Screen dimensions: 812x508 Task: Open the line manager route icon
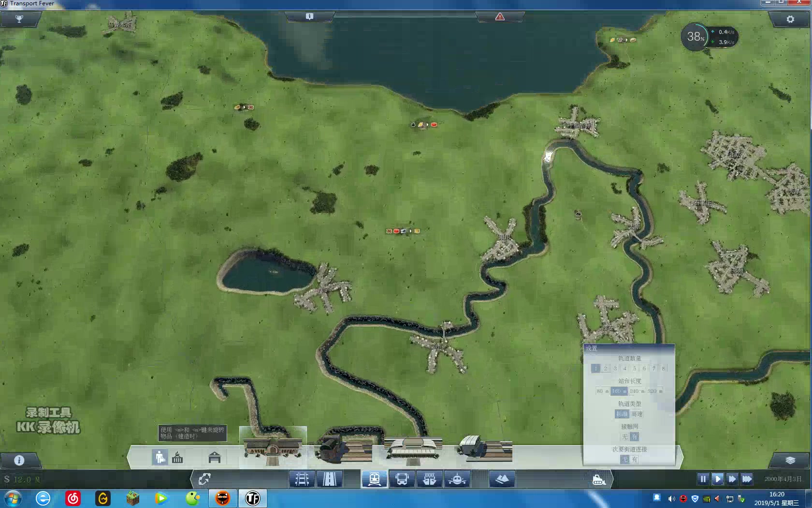click(x=204, y=479)
